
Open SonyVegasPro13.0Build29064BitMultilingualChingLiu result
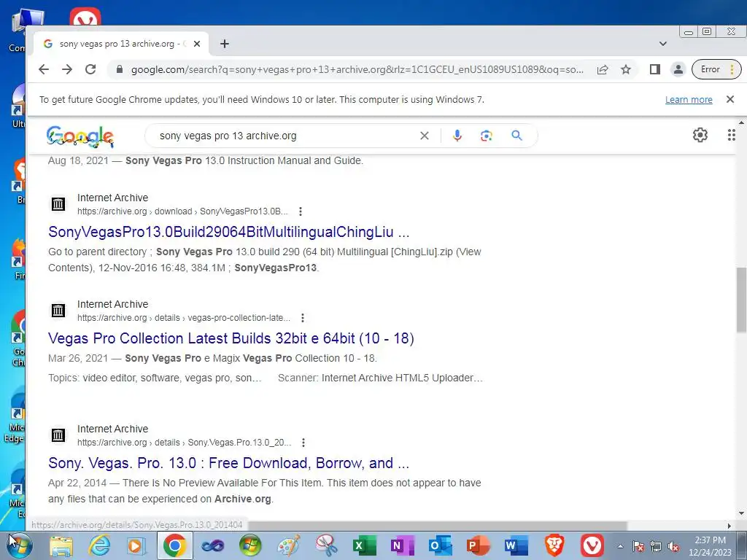(x=228, y=232)
